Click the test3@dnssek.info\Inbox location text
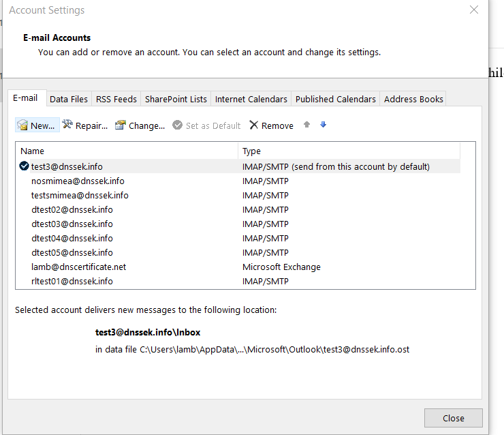This screenshot has width=504, height=435. point(148,332)
